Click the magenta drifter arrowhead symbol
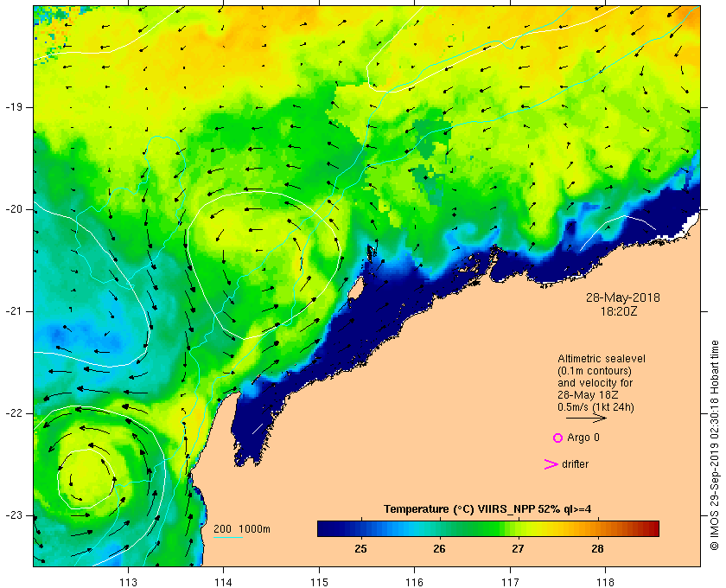 click(551, 464)
